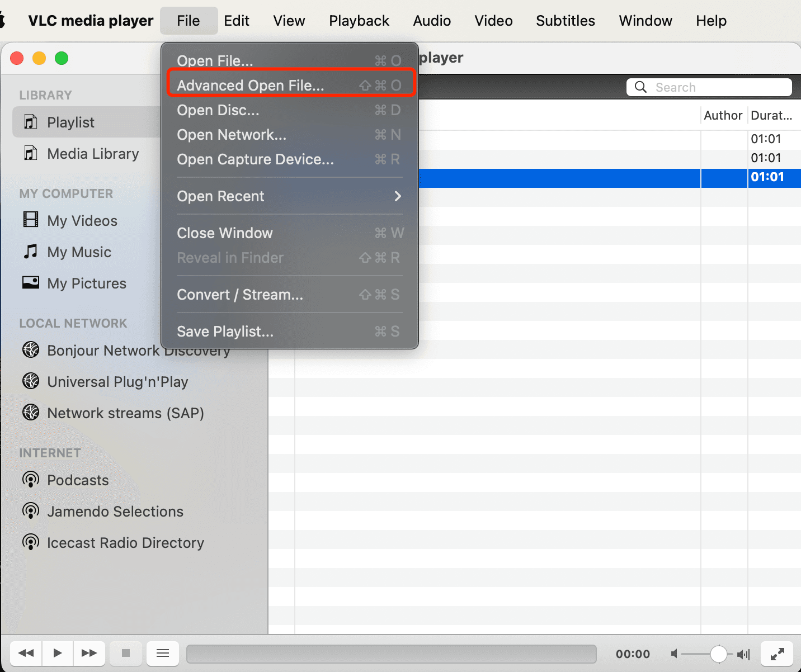Stop playback with the stop button
The width and height of the screenshot is (801, 672).
[126, 653]
